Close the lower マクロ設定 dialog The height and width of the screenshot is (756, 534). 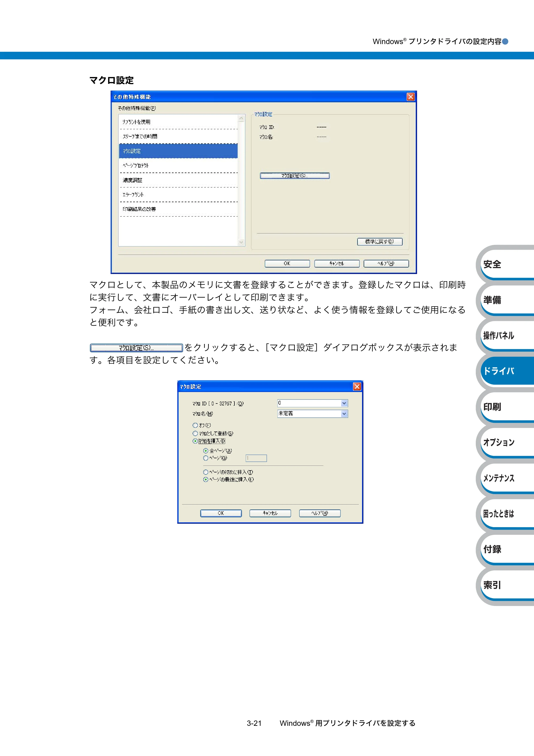[x=357, y=387]
